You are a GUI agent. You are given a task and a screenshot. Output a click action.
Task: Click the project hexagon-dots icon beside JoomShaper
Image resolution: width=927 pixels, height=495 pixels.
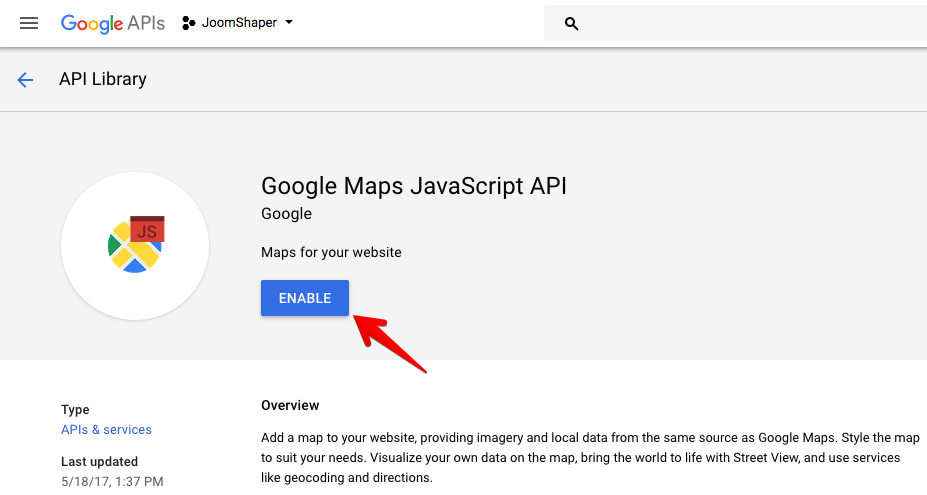tap(189, 23)
